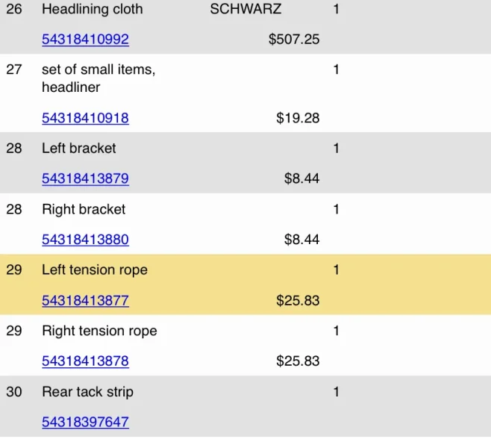This screenshot has height=448, width=491.
Task: Select the Right bracket description
Action: [x=84, y=209]
